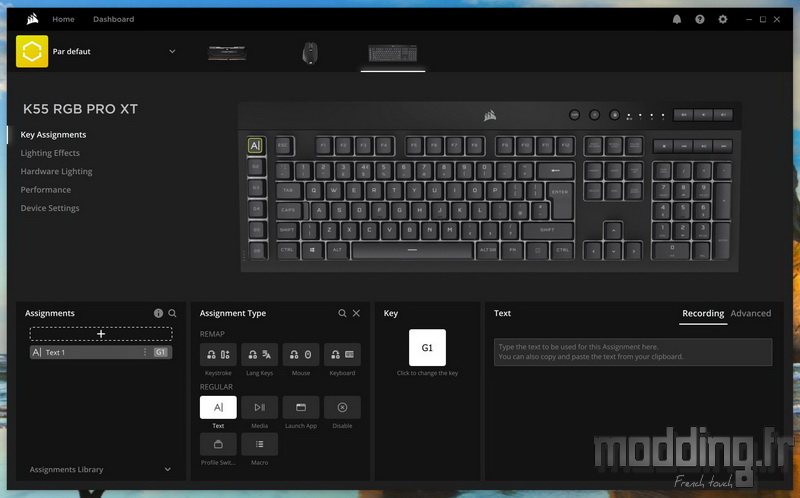
Task: Choose Keyboard remap type
Action: pos(342,355)
